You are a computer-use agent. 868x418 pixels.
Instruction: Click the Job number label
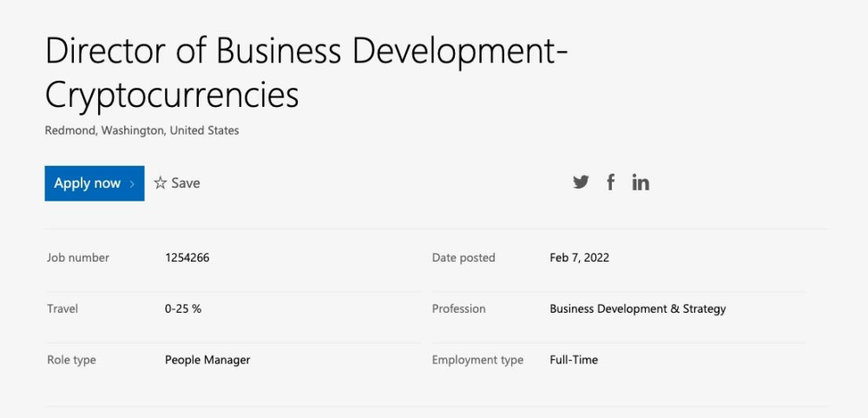(x=78, y=258)
